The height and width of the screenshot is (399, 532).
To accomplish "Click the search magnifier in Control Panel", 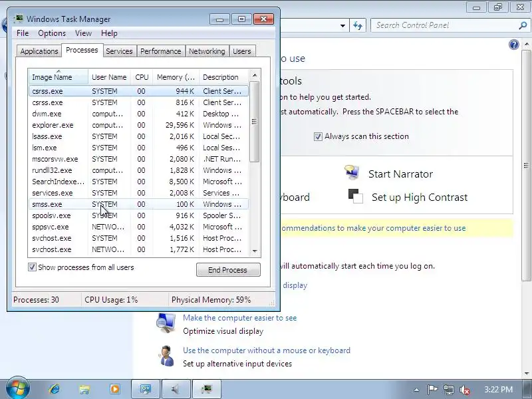I will click(523, 25).
